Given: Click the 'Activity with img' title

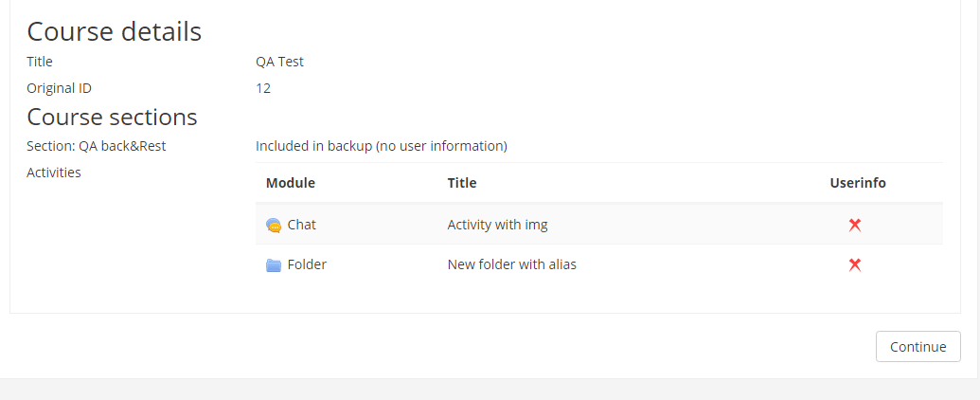Looking at the screenshot, I should 497,225.
